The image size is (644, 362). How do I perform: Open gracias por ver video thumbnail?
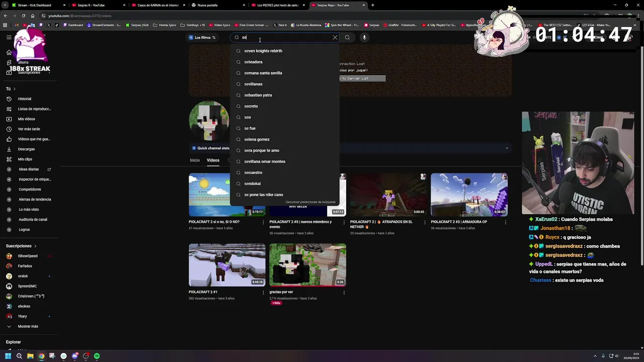click(x=307, y=265)
